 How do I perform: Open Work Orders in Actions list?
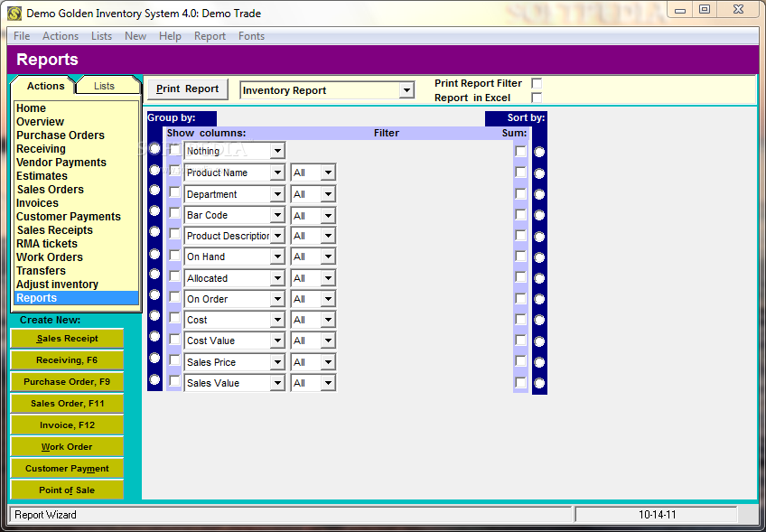76,257
